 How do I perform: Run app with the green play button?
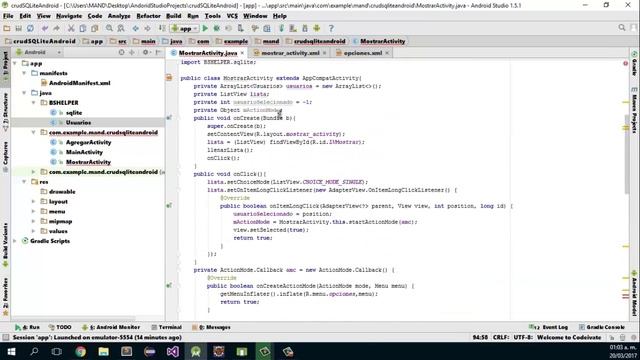[205, 29]
